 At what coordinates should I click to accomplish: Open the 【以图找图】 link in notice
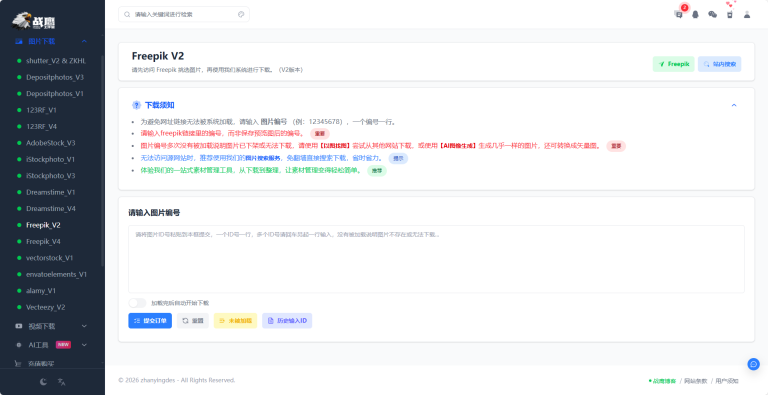(x=335, y=146)
